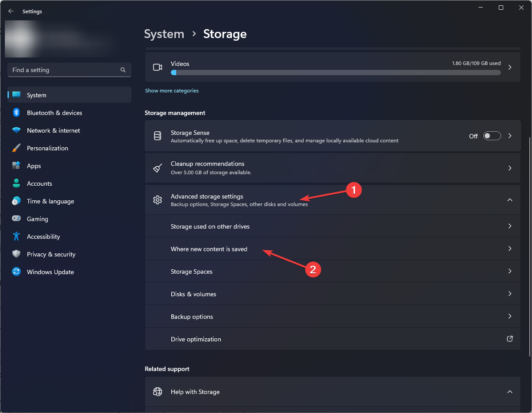Go to Time & language settings
The image size is (532, 413).
(x=50, y=201)
